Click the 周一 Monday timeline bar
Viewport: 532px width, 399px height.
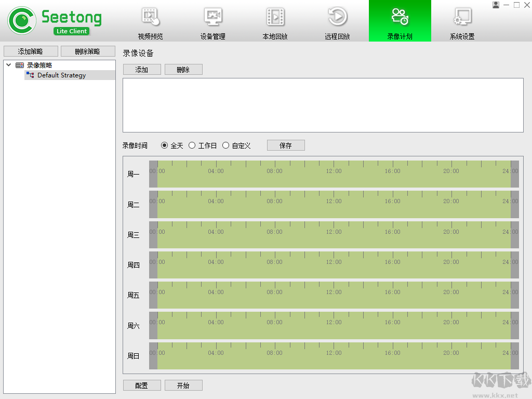(332, 174)
